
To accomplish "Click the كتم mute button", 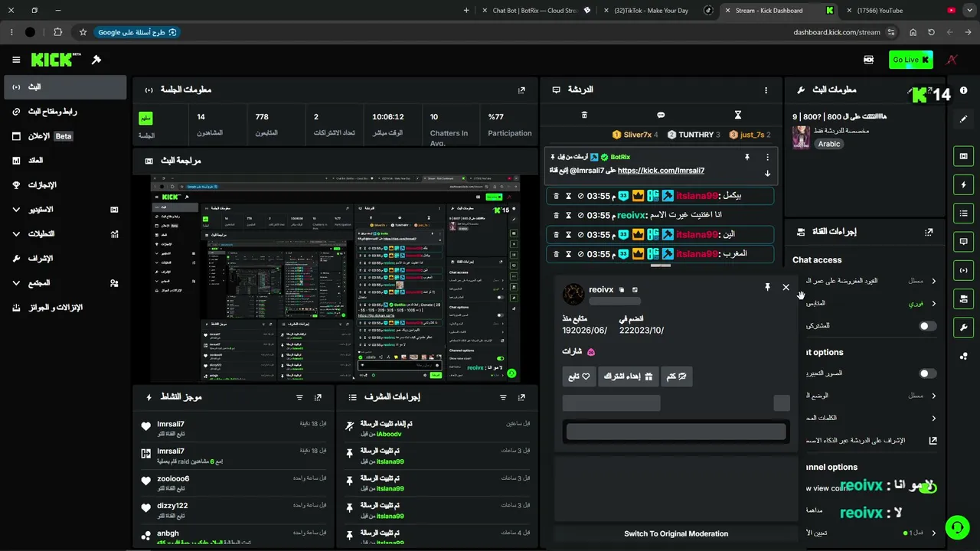I will point(677,376).
